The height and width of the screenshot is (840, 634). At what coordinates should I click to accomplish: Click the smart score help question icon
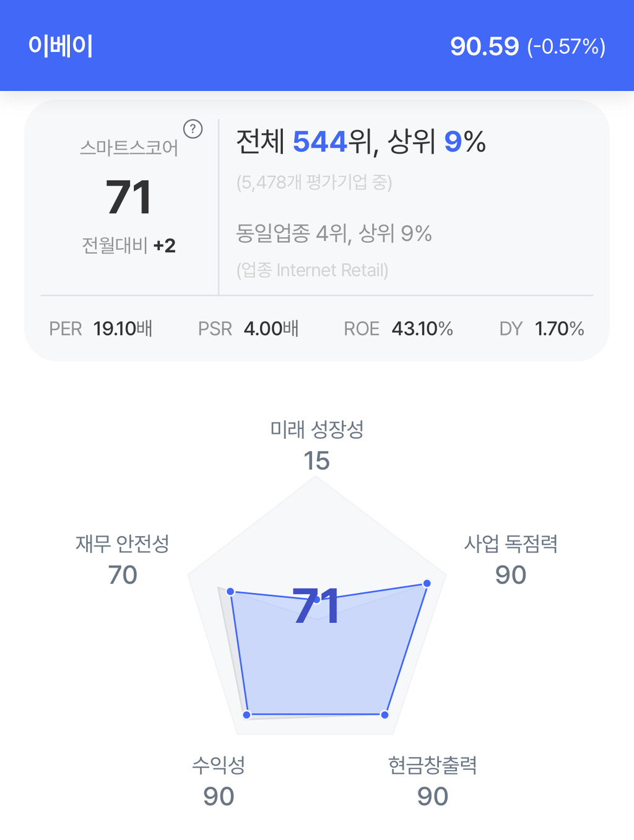point(193,129)
